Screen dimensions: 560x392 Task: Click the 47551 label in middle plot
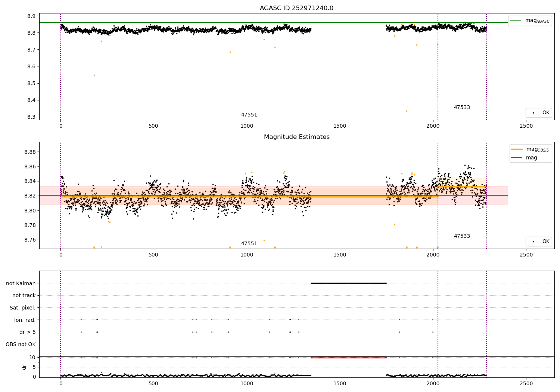tap(249, 244)
